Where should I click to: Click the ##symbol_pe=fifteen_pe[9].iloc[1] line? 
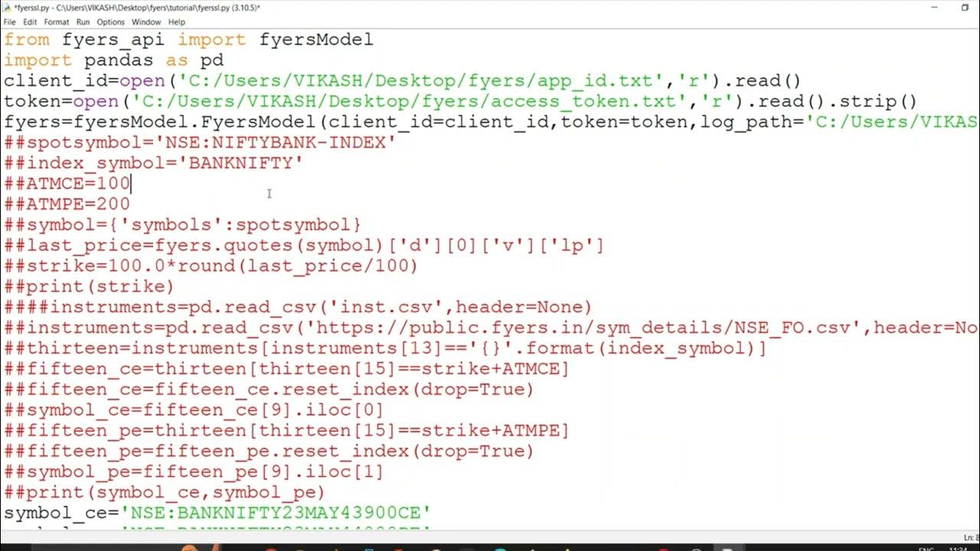coord(194,472)
